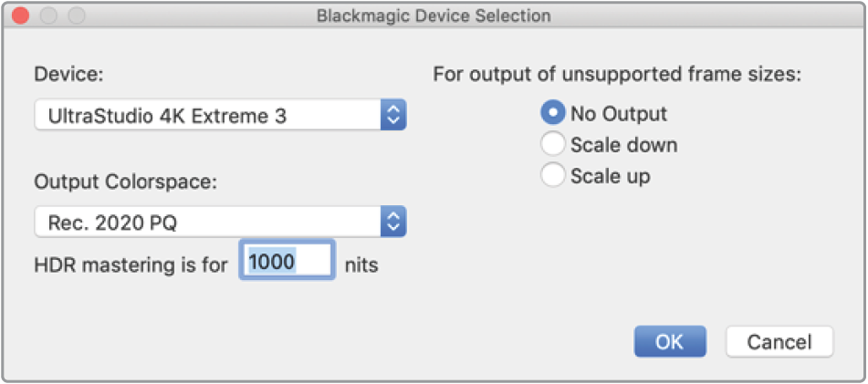The image size is (868, 384).
Task: Click the Output Colorspace dropdown arrow stepper
Action: click(x=393, y=221)
